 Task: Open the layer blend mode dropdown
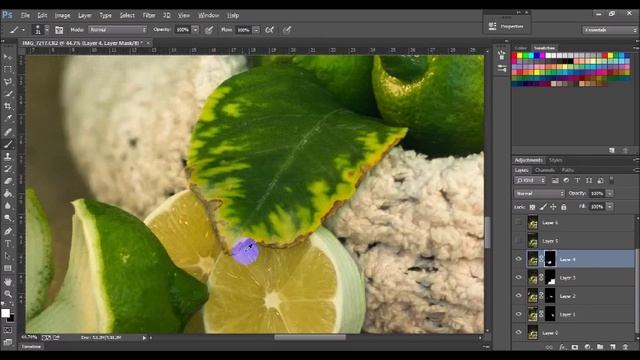(539, 193)
